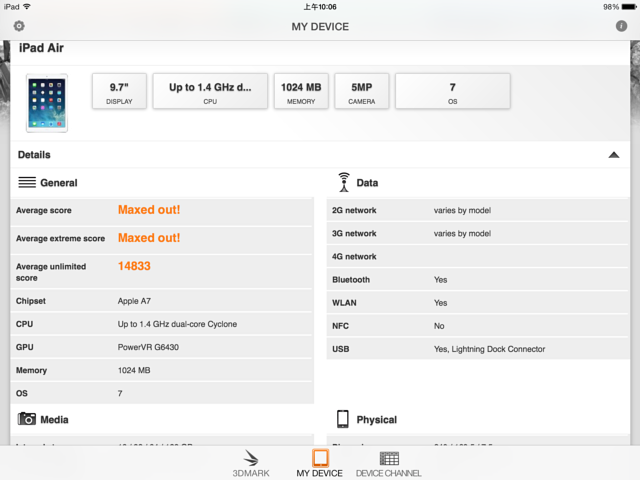
Task: Tap the iPad Air device thumbnail
Action: pyautogui.click(x=47, y=103)
